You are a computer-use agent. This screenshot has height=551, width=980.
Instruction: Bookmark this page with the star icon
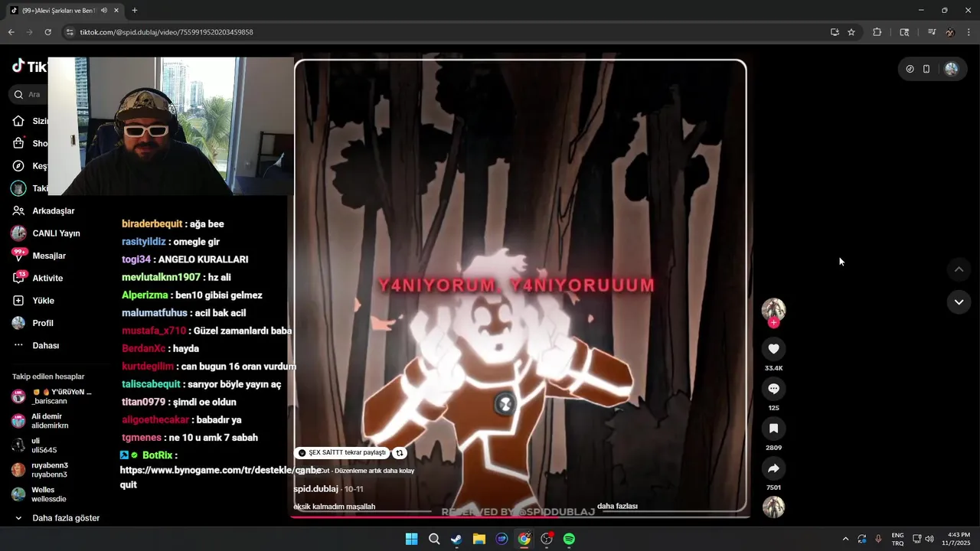coord(851,32)
